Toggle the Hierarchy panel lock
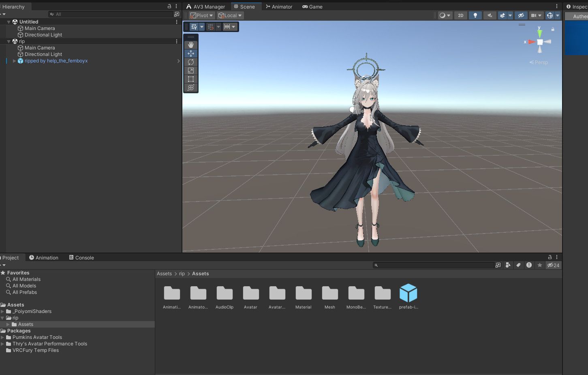This screenshot has height=375, width=588. pyautogui.click(x=169, y=6)
